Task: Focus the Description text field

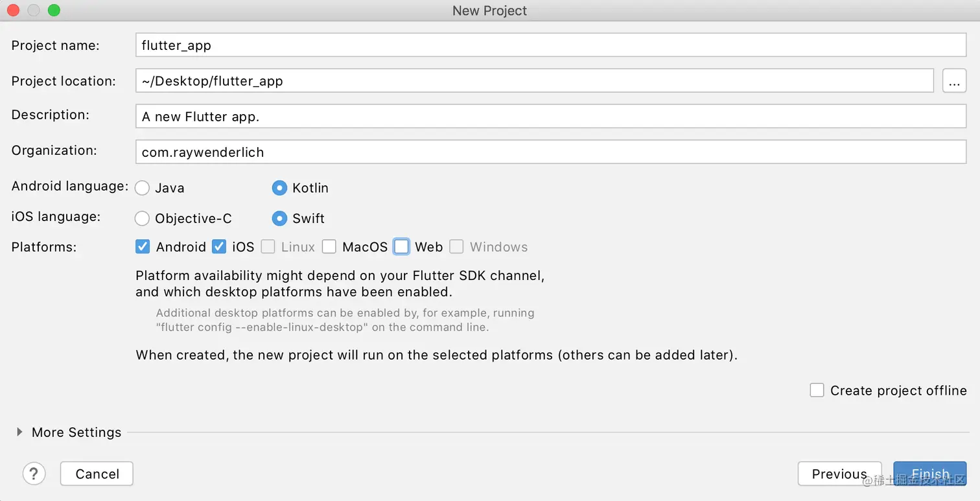Action: (551, 117)
